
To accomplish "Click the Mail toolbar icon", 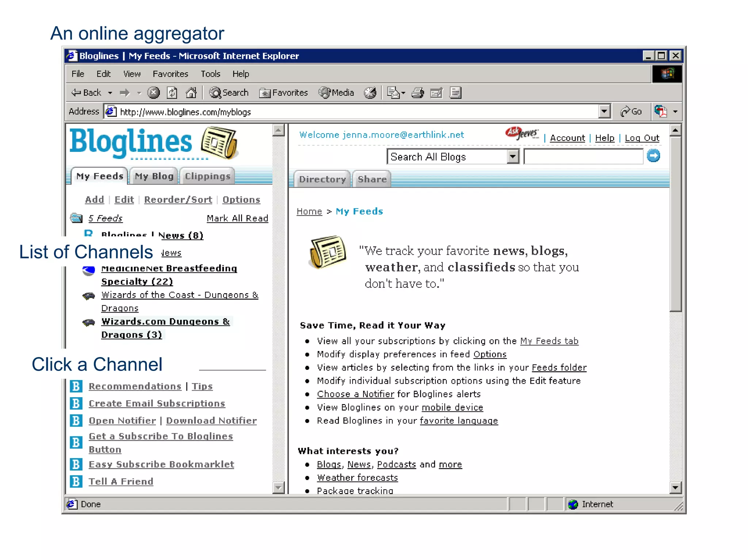I will coord(393,93).
